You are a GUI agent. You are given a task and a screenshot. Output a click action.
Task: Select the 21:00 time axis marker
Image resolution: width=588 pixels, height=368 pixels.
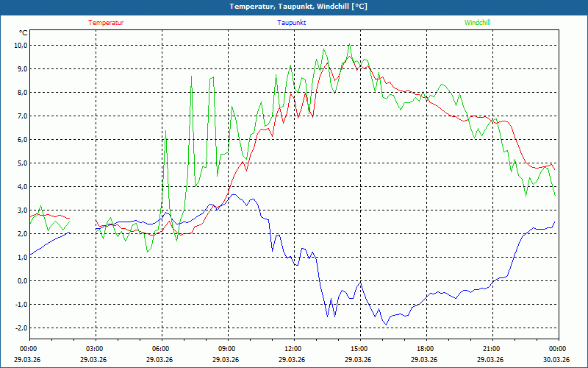coord(492,349)
